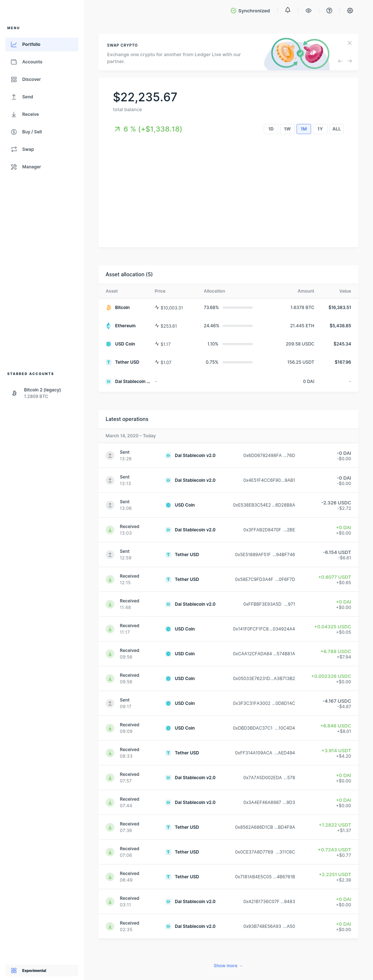This screenshot has width=373, height=980.
Task: Click the Ethereum asset icon
Action: (x=108, y=326)
